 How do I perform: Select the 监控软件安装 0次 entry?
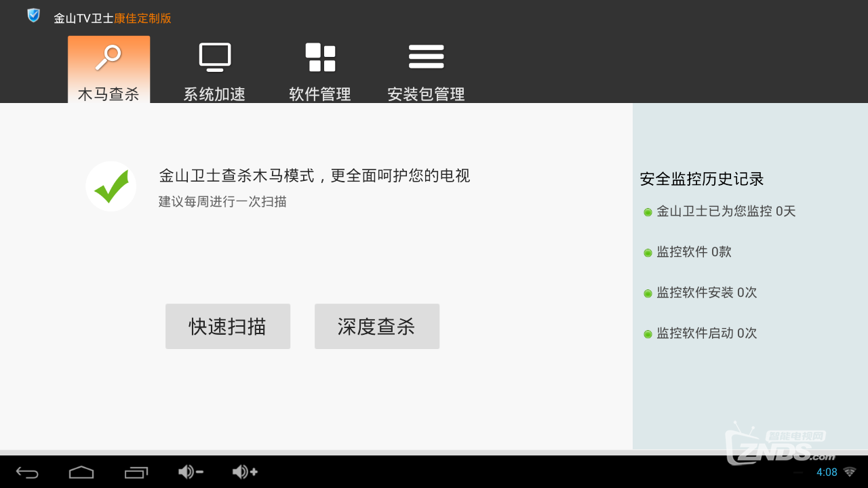click(700, 293)
